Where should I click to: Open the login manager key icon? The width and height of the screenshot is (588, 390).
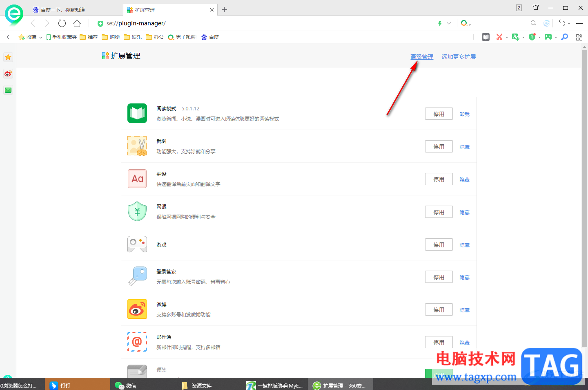(x=564, y=37)
